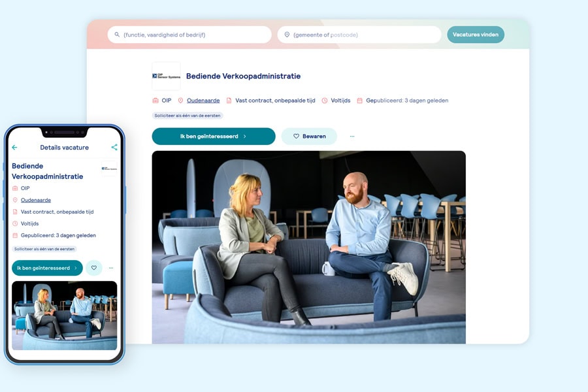Tap the heart save icon on mobile
Viewport: 588px width, 392px height.
tap(93, 268)
